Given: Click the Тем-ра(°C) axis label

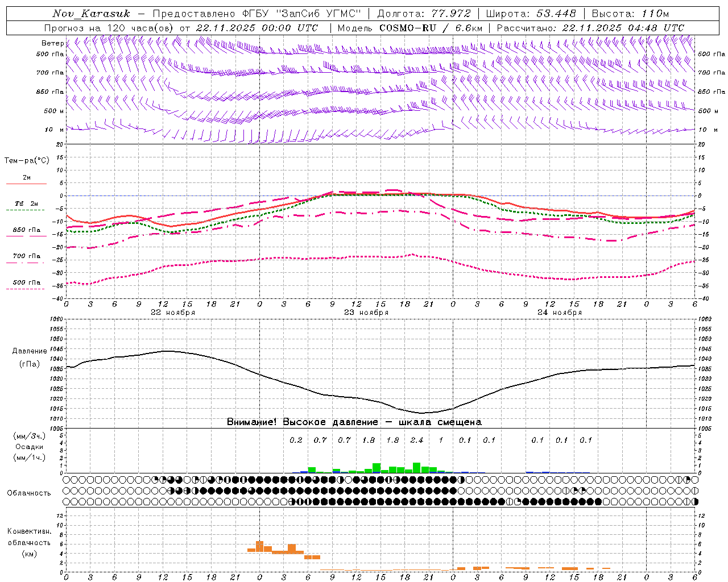Looking at the screenshot, I should pyautogui.click(x=27, y=161).
